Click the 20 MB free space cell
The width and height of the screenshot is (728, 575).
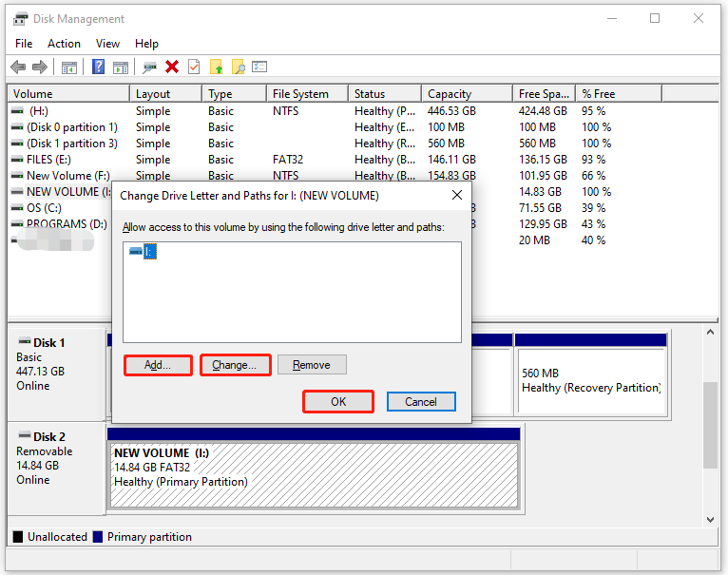(x=534, y=240)
